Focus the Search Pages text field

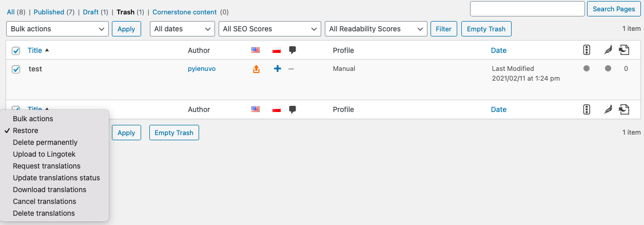[528, 9]
